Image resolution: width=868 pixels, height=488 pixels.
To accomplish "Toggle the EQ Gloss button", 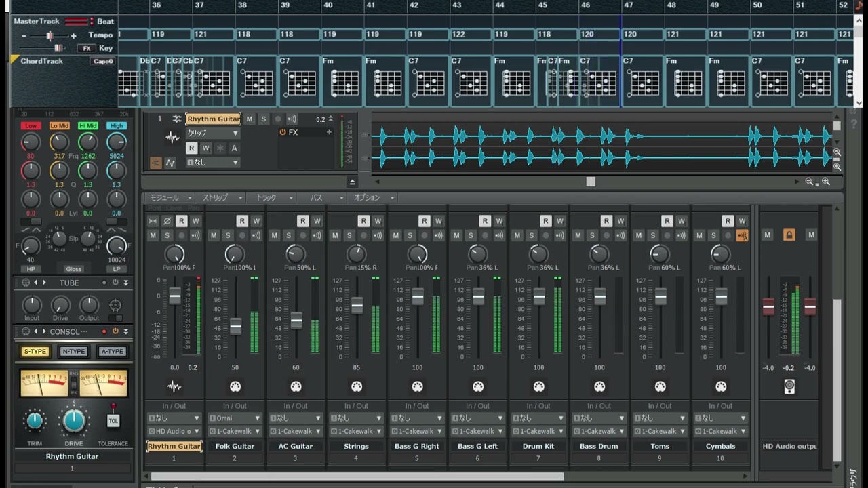I will coord(73,269).
